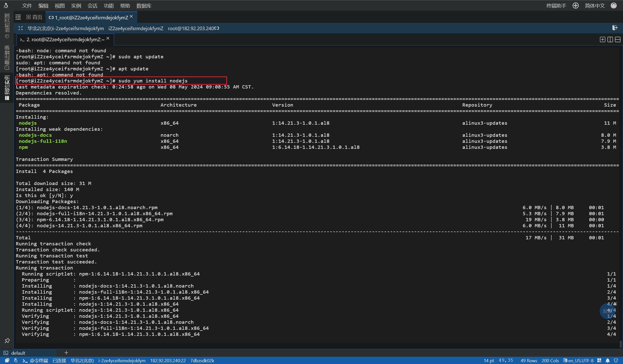
Task: Open the grid layout icon in status bar
Action: (599, 360)
